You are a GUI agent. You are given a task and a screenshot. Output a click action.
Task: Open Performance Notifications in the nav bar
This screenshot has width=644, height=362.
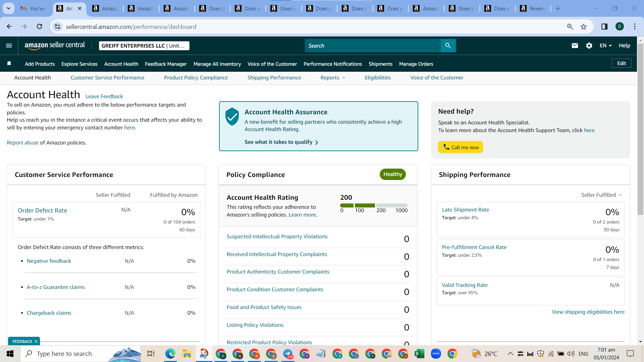point(333,64)
